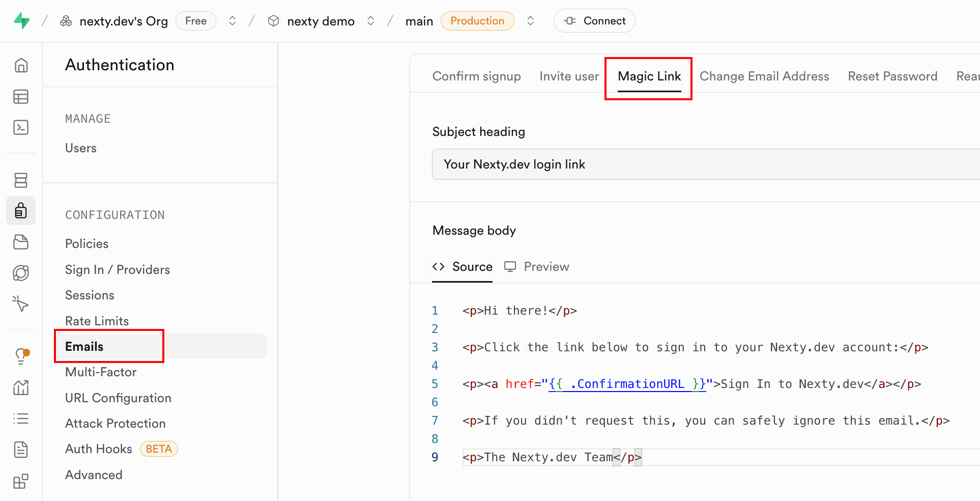
Task: Open nexty.dev's Org breadcrumb link
Action: pos(124,21)
